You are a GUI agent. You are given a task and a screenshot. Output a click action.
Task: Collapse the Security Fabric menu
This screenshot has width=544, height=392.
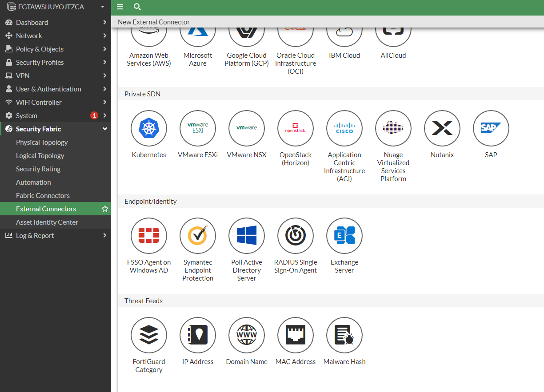(56, 129)
